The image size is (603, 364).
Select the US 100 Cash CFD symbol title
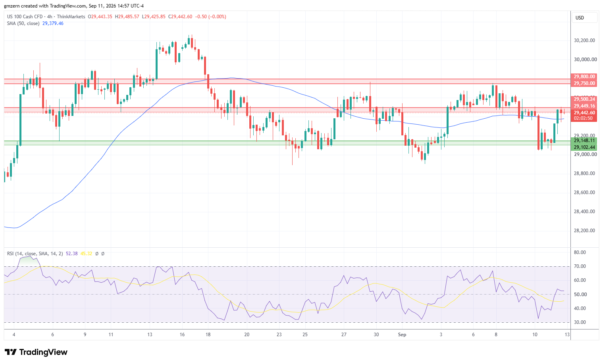(x=25, y=17)
